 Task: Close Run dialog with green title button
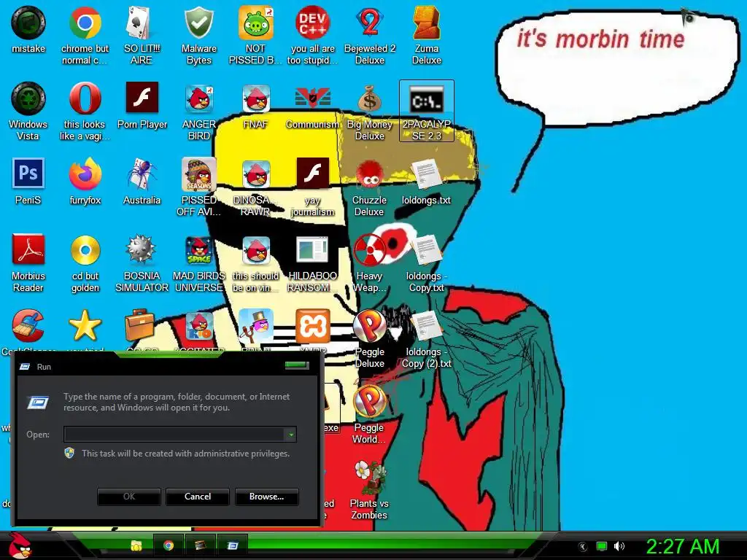click(297, 365)
